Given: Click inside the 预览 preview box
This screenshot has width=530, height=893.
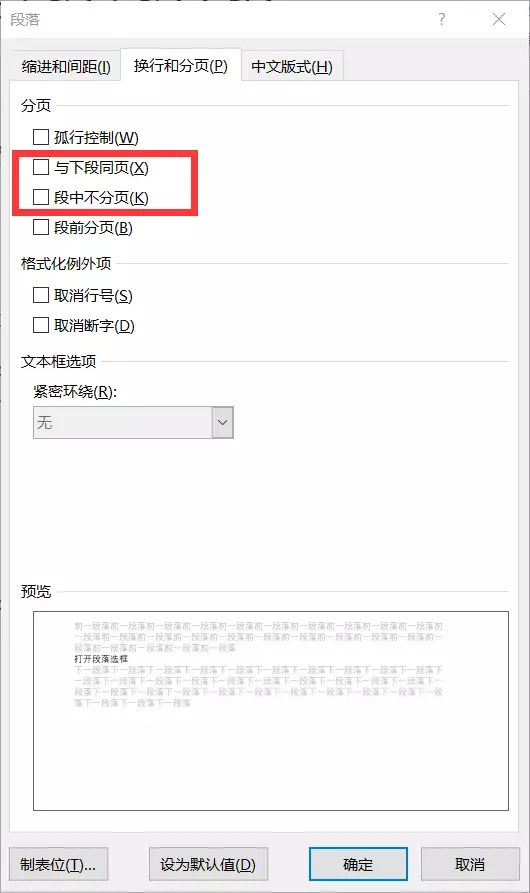Looking at the screenshot, I should [x=270, y=711].
